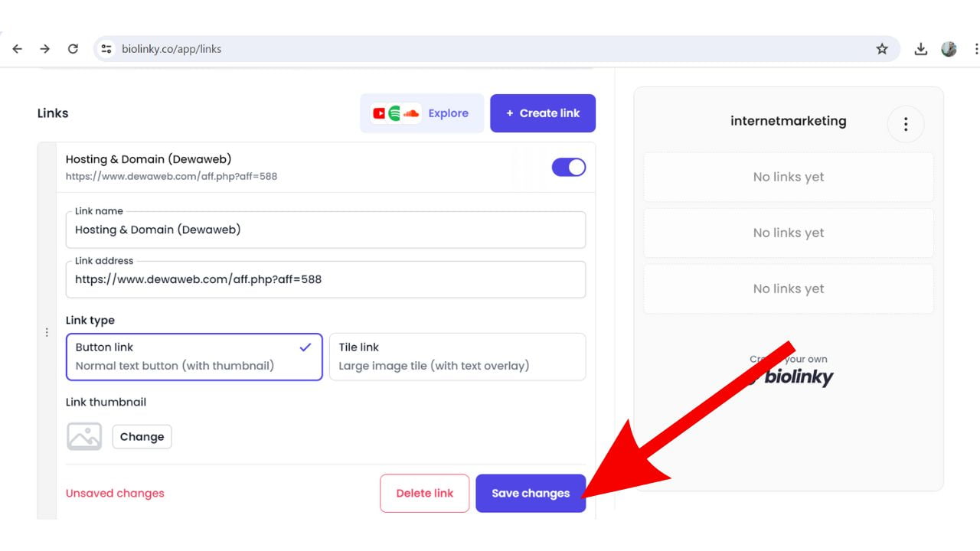
Task: Click the browser forward arrow
Action: point(45,49)
